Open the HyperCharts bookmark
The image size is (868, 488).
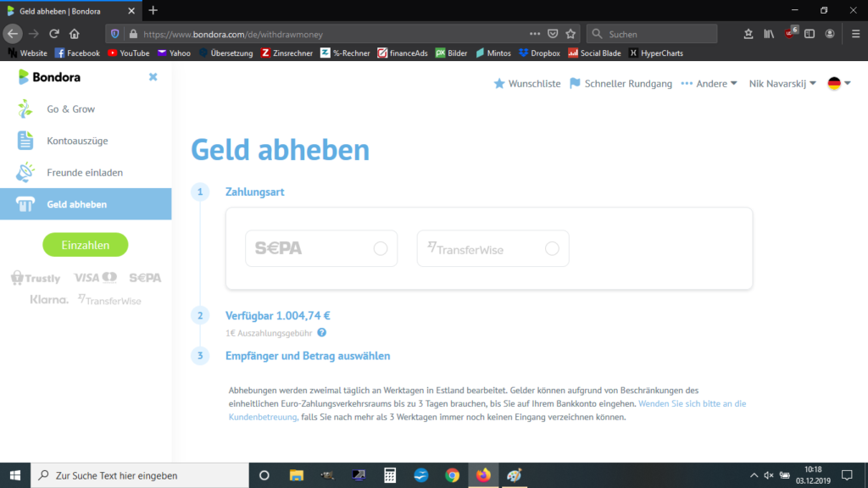(656, 53)
